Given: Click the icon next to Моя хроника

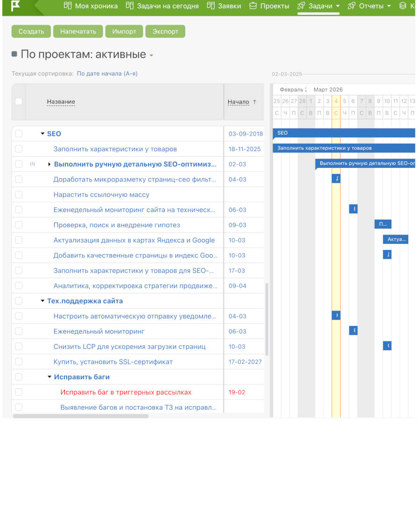Looking at the screenshot, I should (x=68, y=6).
